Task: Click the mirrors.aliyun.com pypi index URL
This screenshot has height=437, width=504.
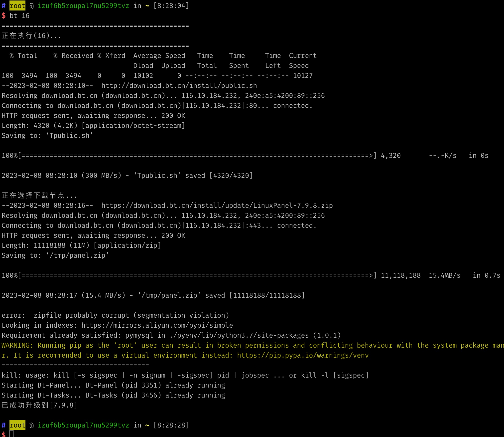Action: [157, 325]
